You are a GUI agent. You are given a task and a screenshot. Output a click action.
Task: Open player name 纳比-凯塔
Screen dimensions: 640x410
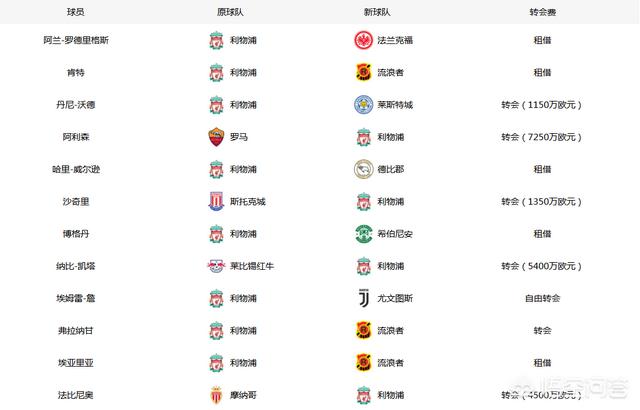coord(76,266)
